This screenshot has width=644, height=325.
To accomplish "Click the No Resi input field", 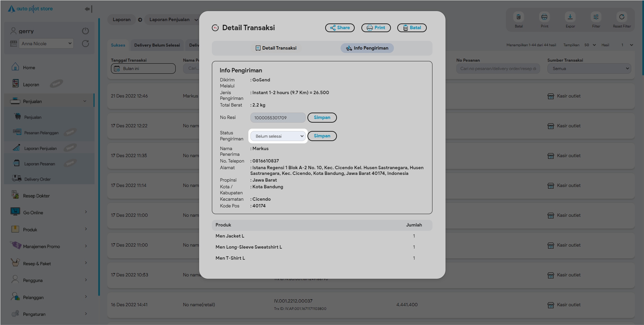I will [x=278, y=118].
